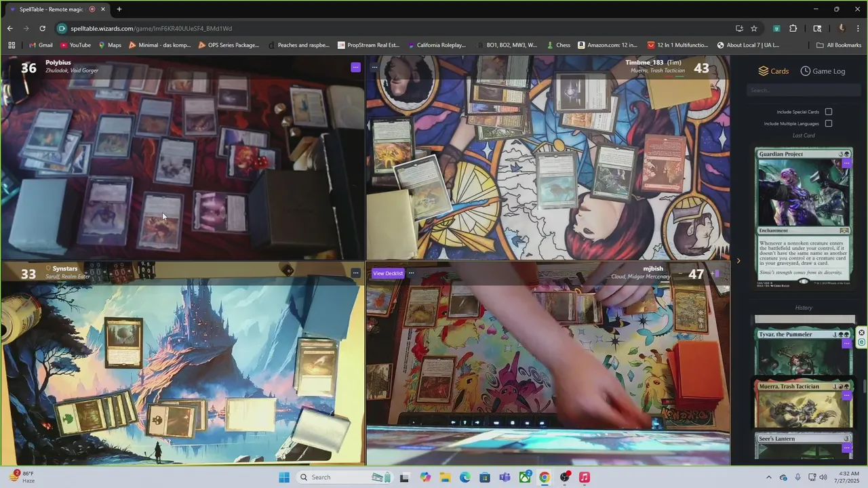Reload the SpellTable page

[x=42, y=28]
